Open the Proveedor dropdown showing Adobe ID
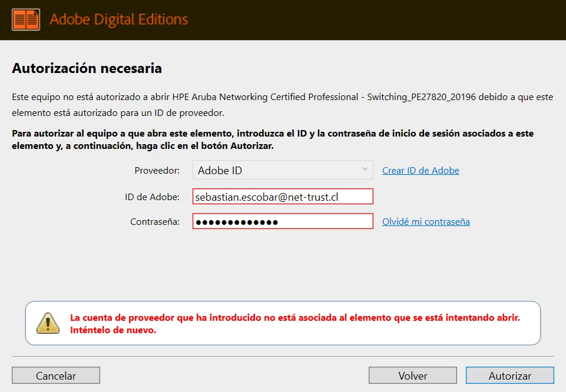 click(x=283, y=170)
